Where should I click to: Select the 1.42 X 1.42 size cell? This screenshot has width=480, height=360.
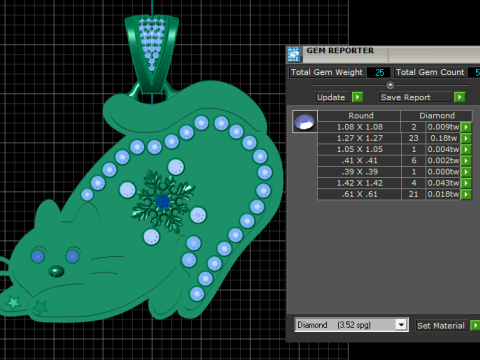point(359,183)
